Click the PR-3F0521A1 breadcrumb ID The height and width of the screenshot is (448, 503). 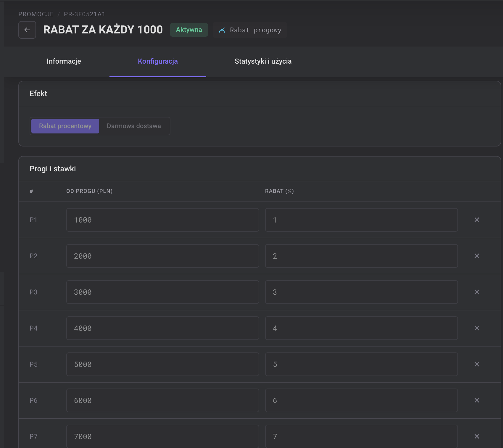pyautogui.click(x=85, y=14)
